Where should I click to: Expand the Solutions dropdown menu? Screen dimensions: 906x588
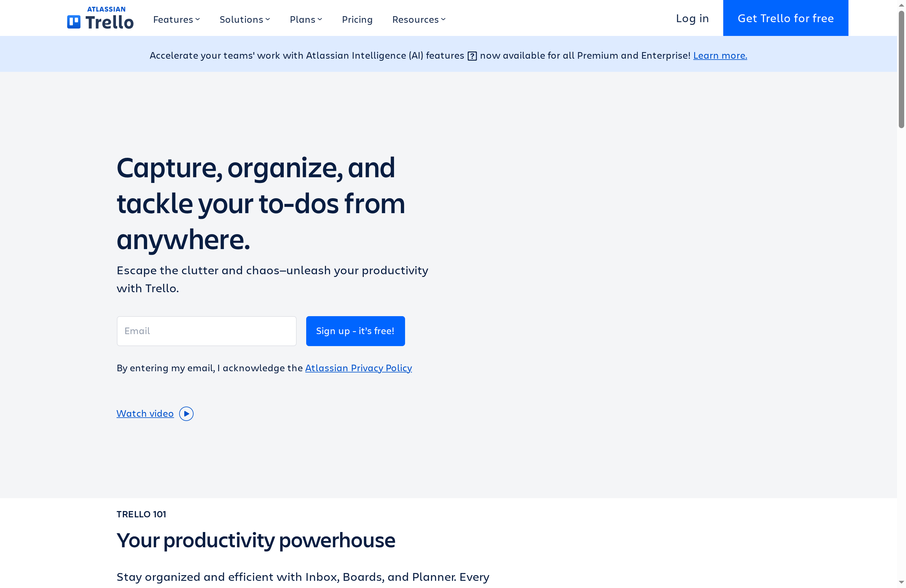coord(245,19)
